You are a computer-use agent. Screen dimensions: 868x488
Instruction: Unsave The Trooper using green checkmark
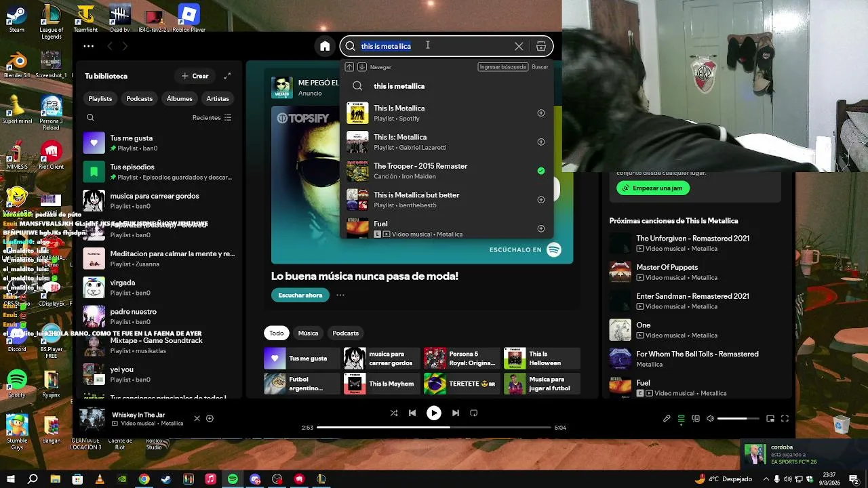541,171
